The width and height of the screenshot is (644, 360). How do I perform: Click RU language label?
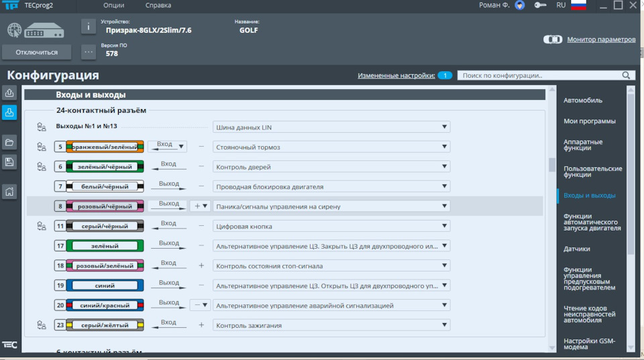click(x=561, y=5)
